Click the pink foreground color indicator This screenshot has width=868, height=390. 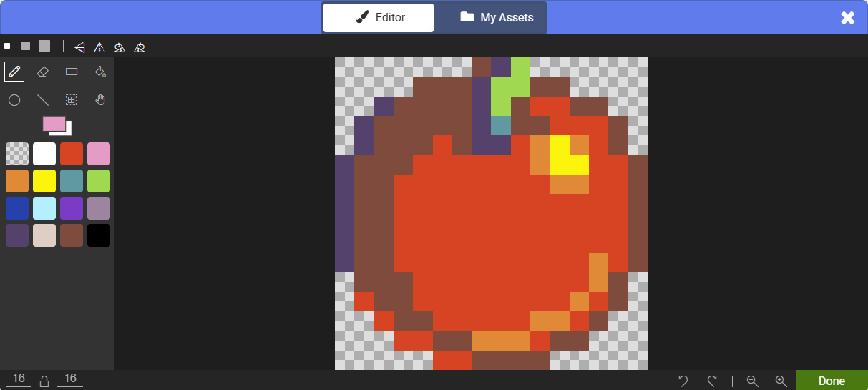tap(54, 124)
